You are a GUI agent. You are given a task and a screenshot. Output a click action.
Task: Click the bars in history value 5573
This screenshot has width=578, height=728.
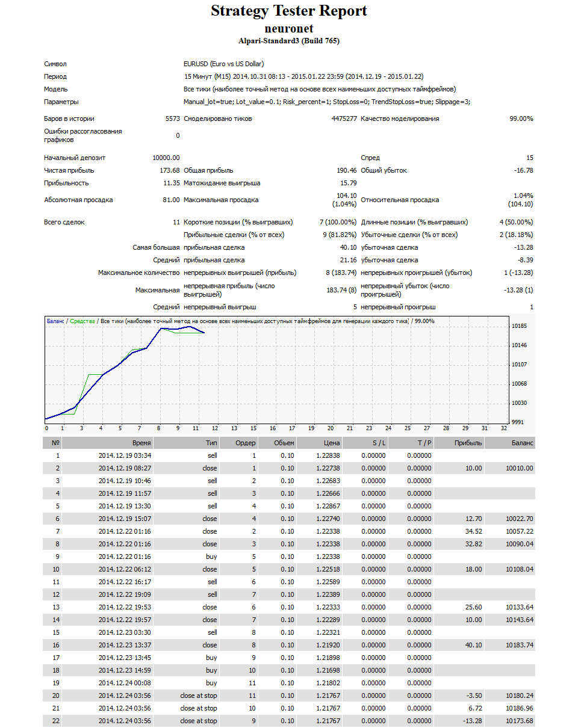click(x=172, y=119)
